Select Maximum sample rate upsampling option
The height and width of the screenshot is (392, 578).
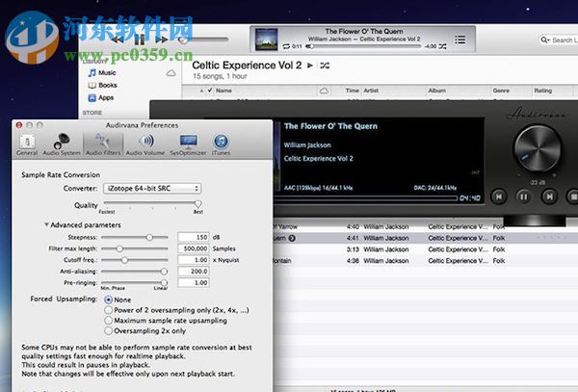108,320
